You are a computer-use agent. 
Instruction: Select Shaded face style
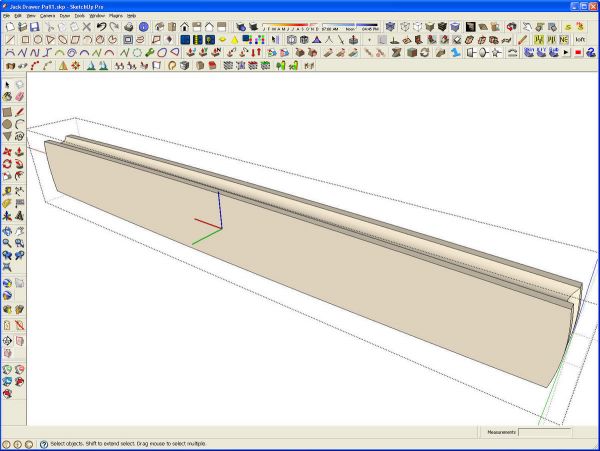pyautogui.click(x=430, y=27)
